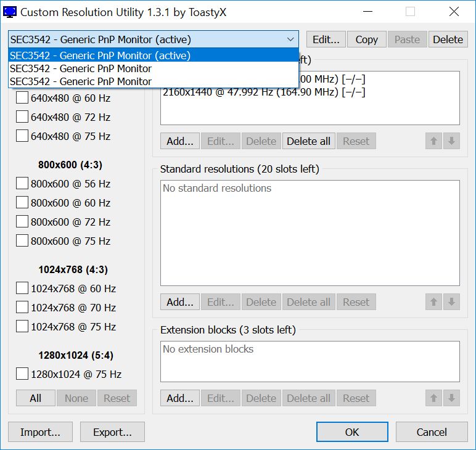
Task: Click the standard resolutions move up arrow
Action: pyautogui.click(x=434, y=302)
